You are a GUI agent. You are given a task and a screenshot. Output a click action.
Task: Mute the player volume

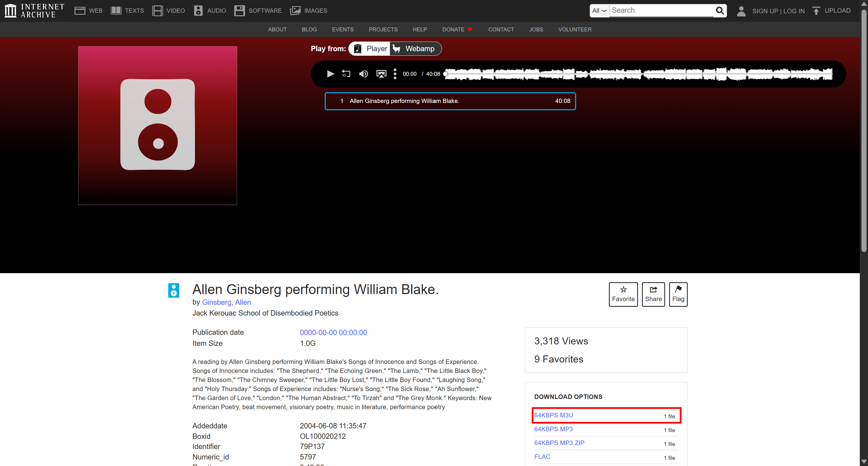click(363, 74)
